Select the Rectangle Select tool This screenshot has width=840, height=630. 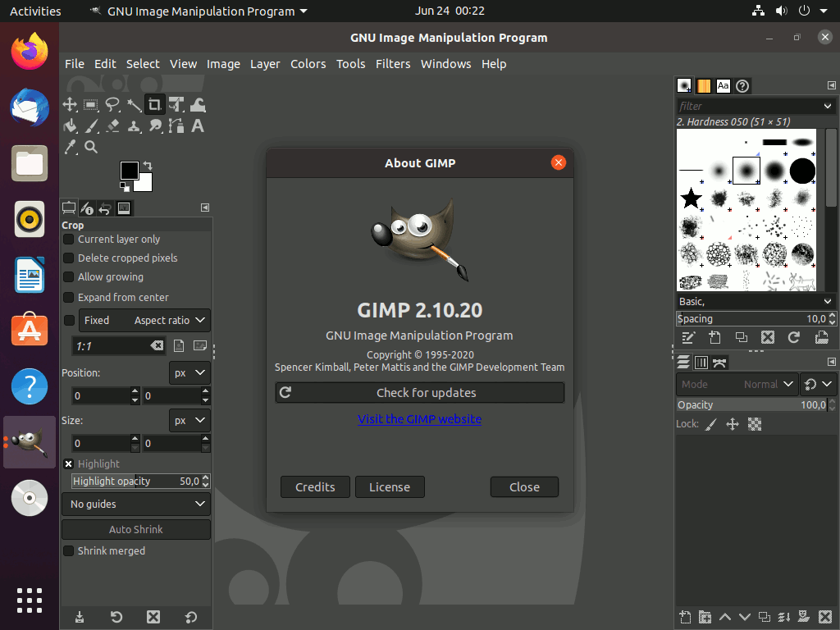[91, 104]
